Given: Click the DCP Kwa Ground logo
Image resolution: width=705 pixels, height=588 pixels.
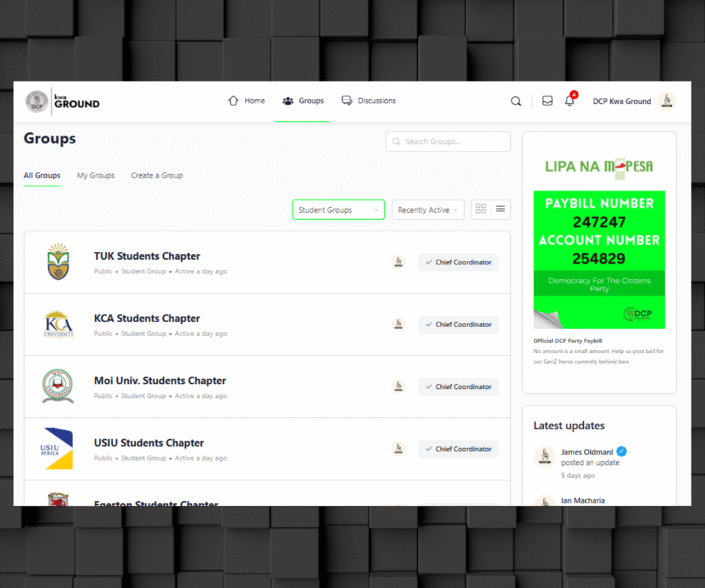Looking at the screenshot, I should click(x=63, y=101).
